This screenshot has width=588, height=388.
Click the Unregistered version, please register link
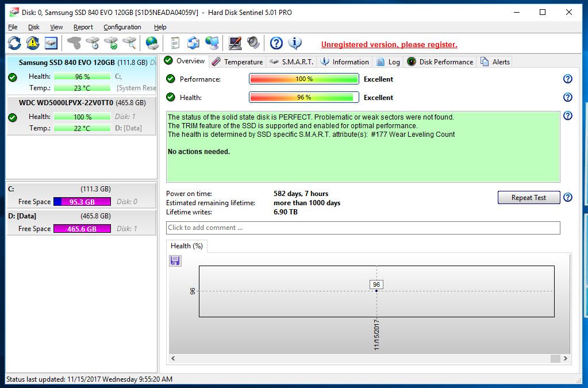pyautogui.click(x=389, y=44)
